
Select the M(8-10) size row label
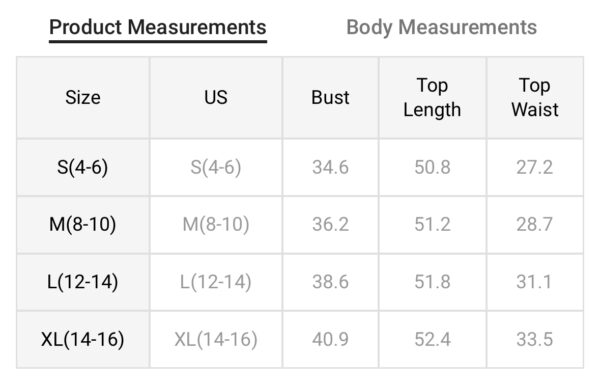83,224
